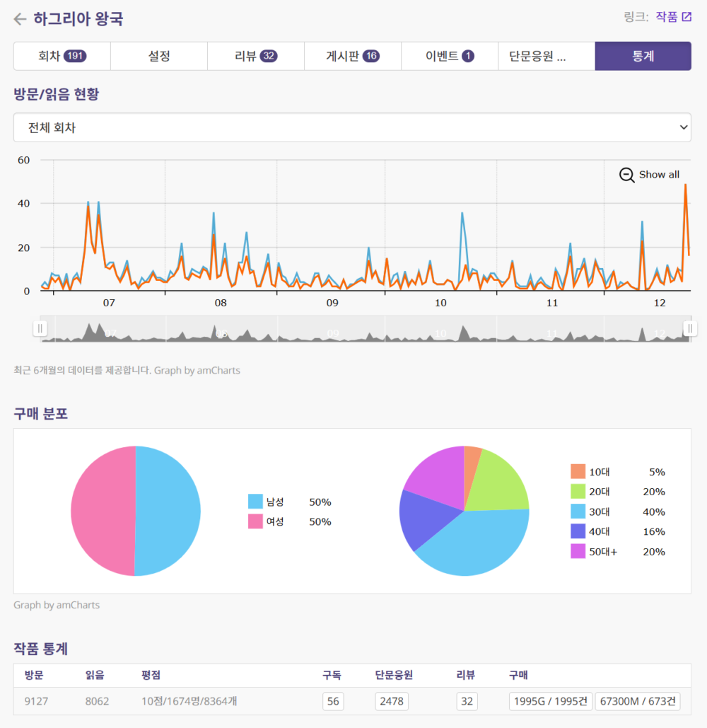Hide the 50대+ purple legend marker
Image resolution: width=707 pixels, height=728 pixels.
pyautogui.click(x=578, y=551)
